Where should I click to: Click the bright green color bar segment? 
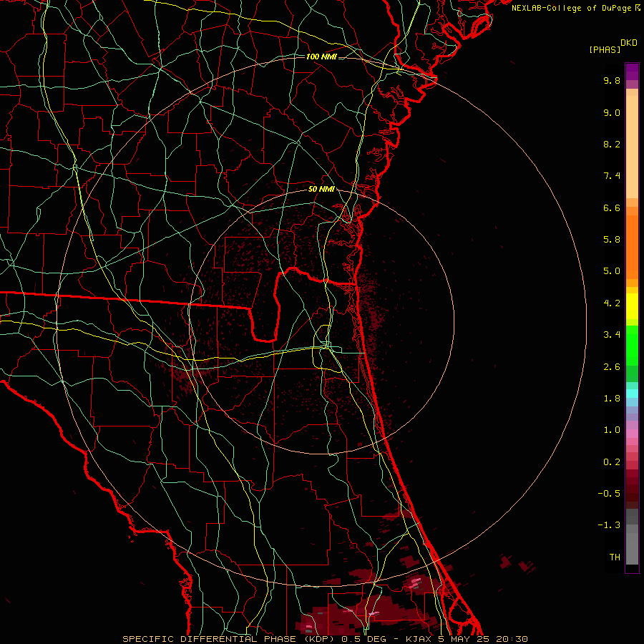(x=632, y=345)
